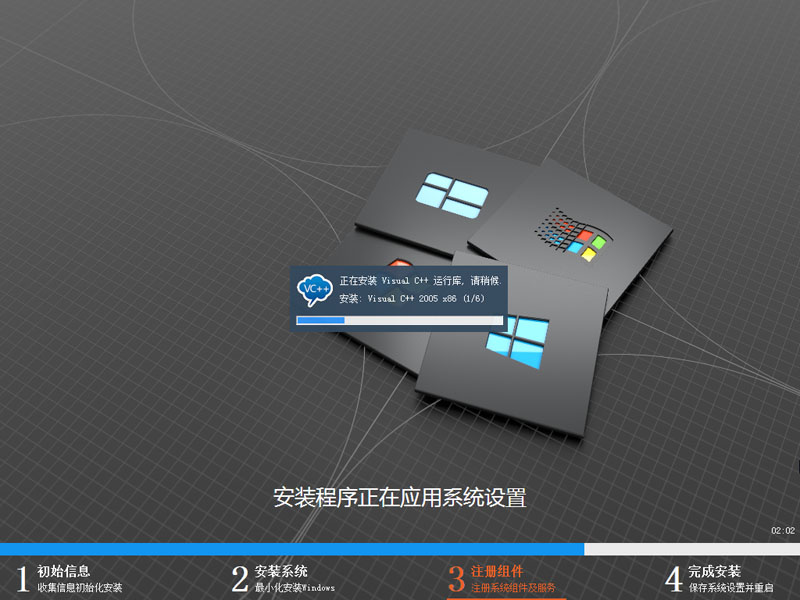The width and height of the screenshot is (800, 600).
Task: Select step 4 "完成安装"
Action: (x=714, y=571)
